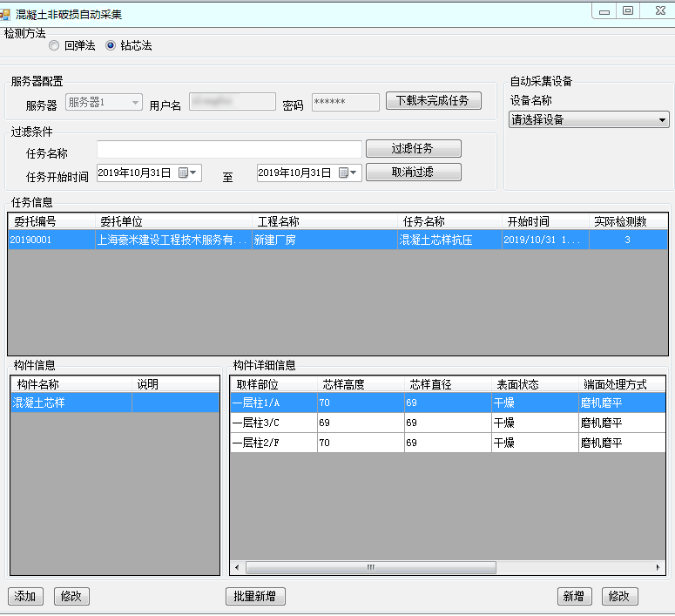Click the horizontal scrollbar in detail table
This screenshot has height=616, width=675.
click(x=370, y=567)
